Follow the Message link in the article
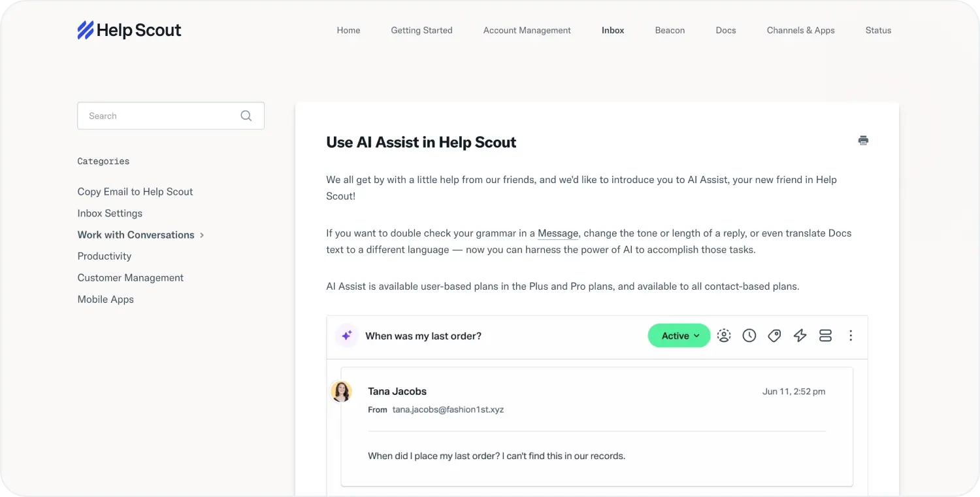The height and width of the screenshot is (497, 980). pyautogui.click(x=558, y=233)
